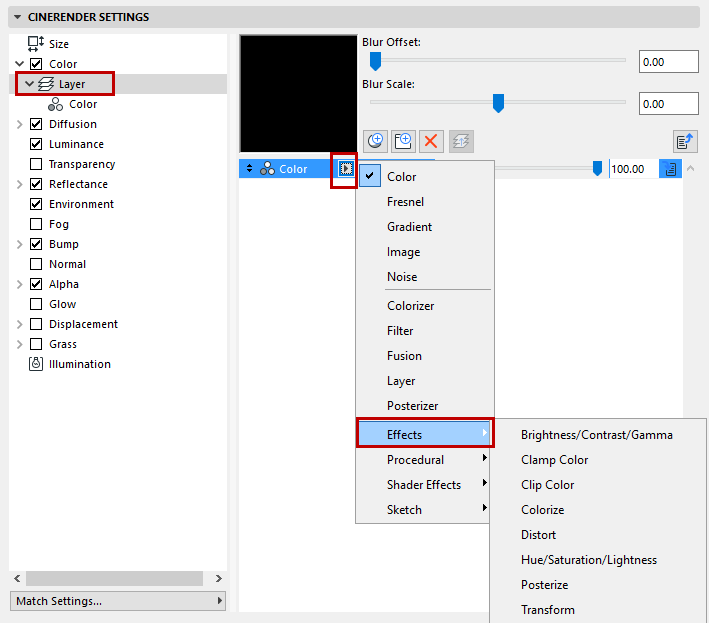
Task: Toggle the Bump checkbox
Action: 36,244
